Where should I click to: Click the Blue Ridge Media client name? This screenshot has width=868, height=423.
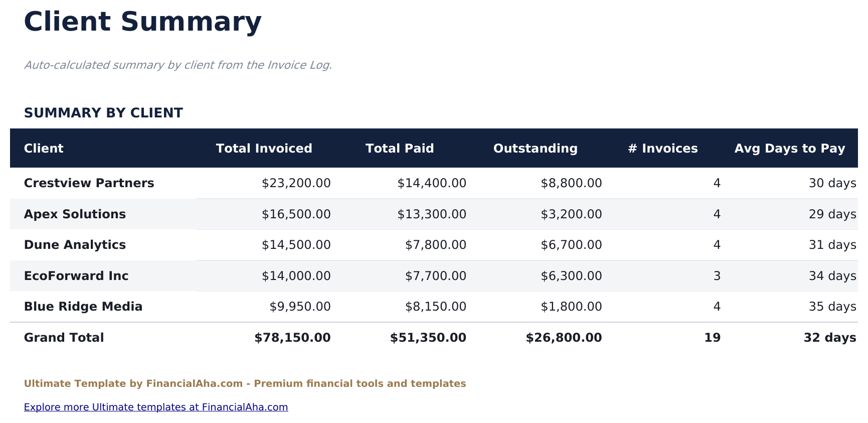83,307
